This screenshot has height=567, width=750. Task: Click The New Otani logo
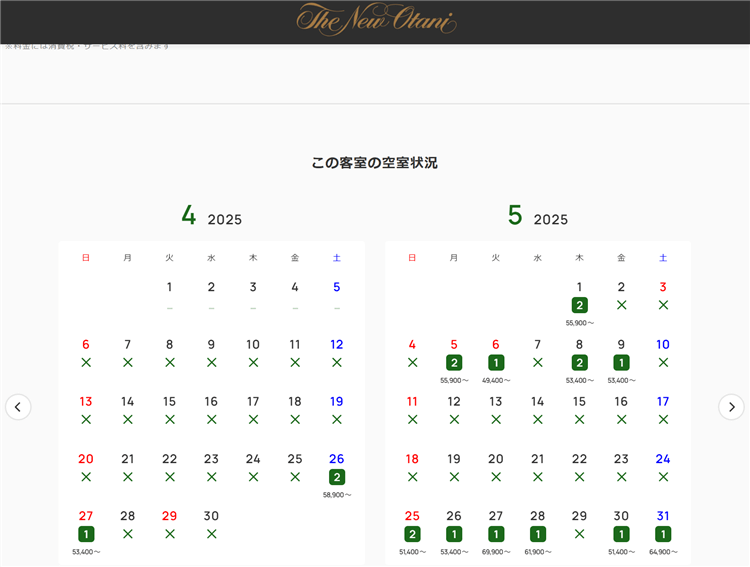375,19
